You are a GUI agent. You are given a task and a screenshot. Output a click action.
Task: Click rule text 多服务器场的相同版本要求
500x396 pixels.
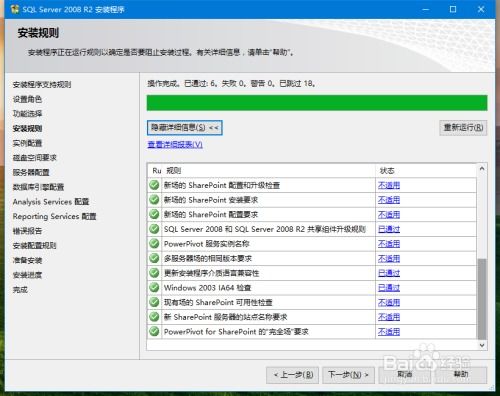[x=208, y=259]
